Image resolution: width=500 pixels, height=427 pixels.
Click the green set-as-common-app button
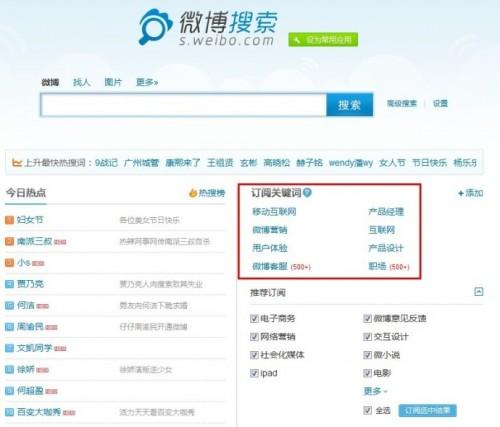point(323,40)
